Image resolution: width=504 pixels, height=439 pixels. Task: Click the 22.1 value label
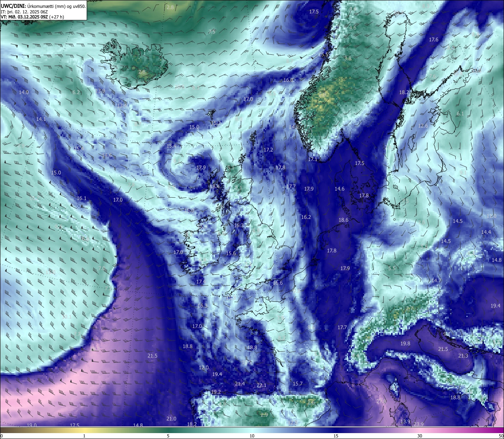click(x=261, y=385)
